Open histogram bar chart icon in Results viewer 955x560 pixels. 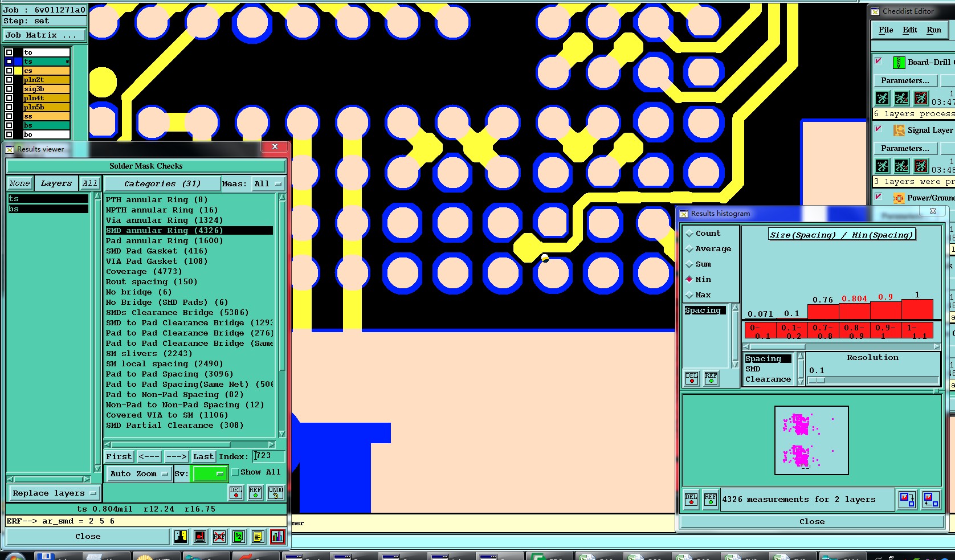click(x=277, y=537)
